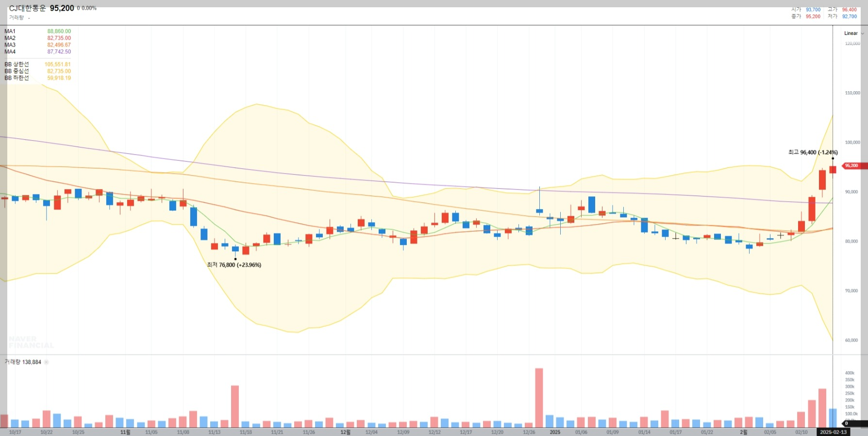Click the 95,200 price in header
Image resolution: width=868 pixels, height=436 pixels.
62,8
